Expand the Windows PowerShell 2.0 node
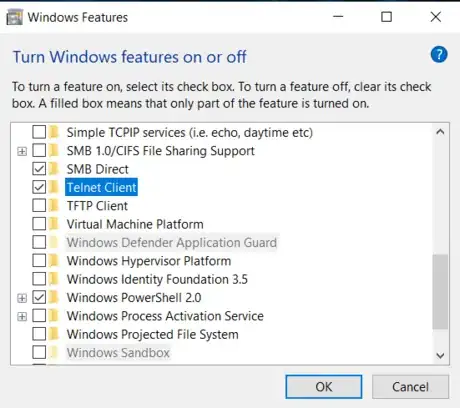 22,298
